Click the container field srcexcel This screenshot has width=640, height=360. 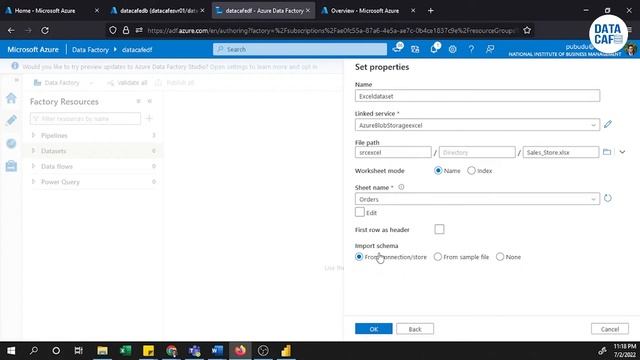click(x=393, y=152)
